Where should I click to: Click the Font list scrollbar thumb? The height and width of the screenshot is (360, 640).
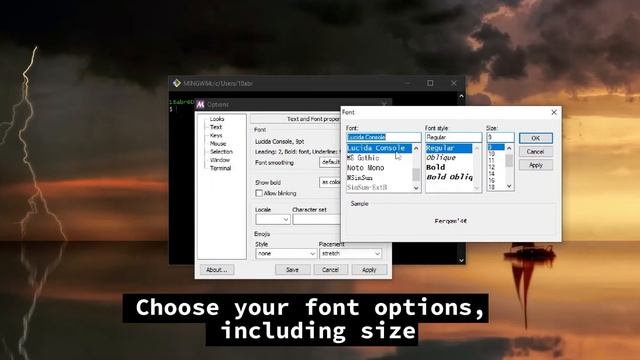pyautogui.click(x=416, y=174)
